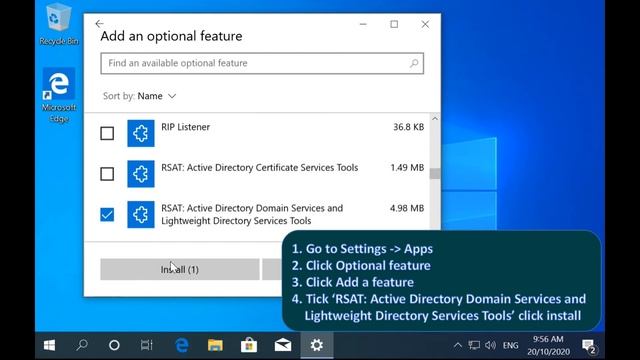Click the 36.8 KB size value

409,127
